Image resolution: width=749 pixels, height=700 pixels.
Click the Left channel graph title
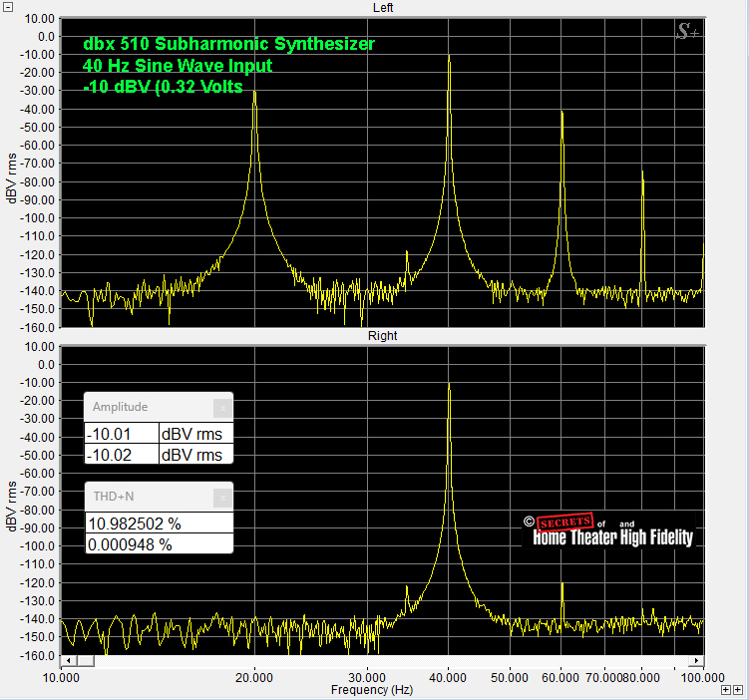tap(383, 8)
